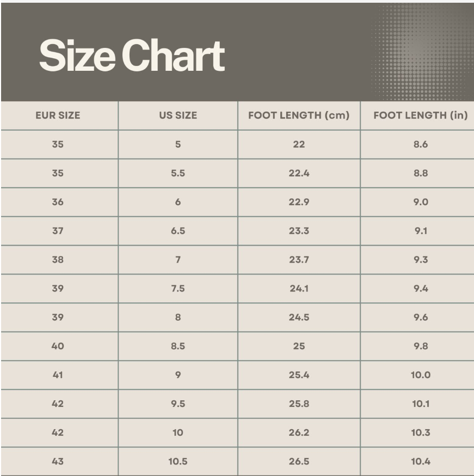Select the US size 5.5 cell
The width and height of the screenshot is (474, 476).
click(x=178, y=173)
